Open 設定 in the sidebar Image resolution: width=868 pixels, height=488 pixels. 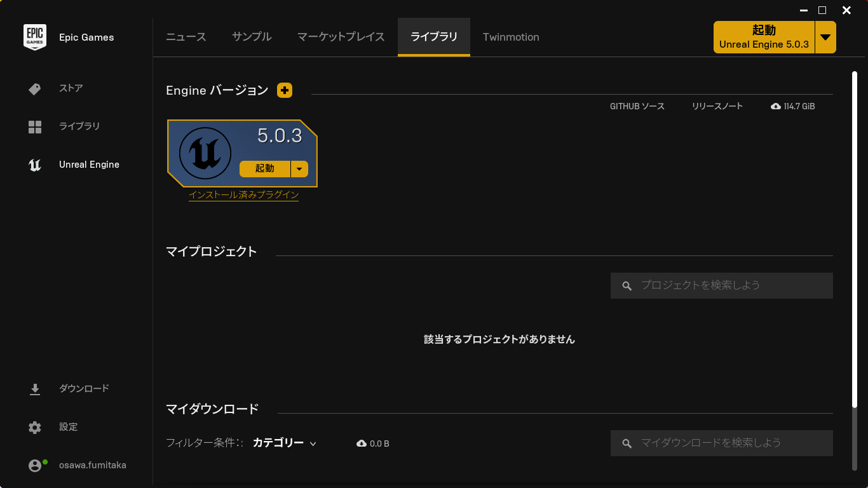point(68,427)
